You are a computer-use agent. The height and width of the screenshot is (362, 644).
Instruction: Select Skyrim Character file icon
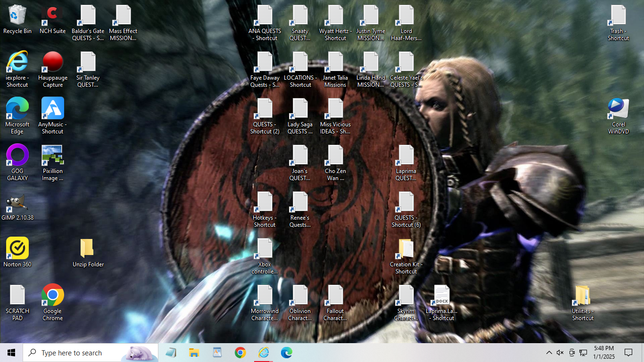click(406, 302)
